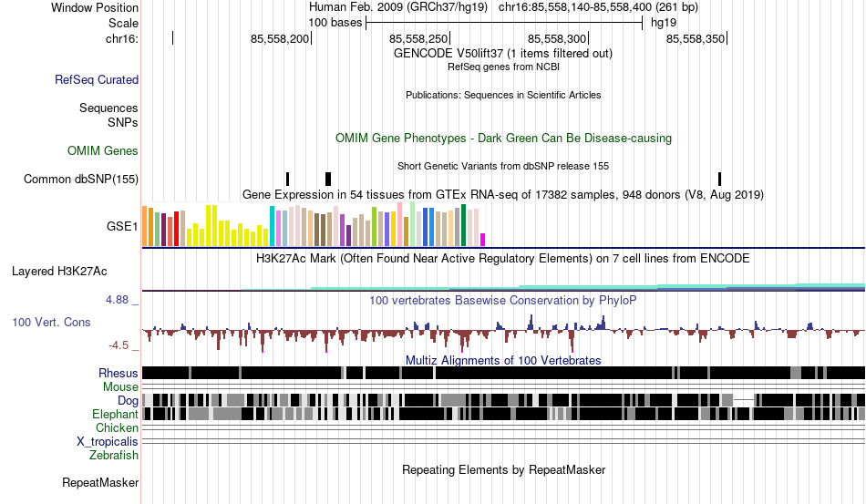Open the OMIM Genes track label
Screen dimensions: 866x504
click(103, 150)
